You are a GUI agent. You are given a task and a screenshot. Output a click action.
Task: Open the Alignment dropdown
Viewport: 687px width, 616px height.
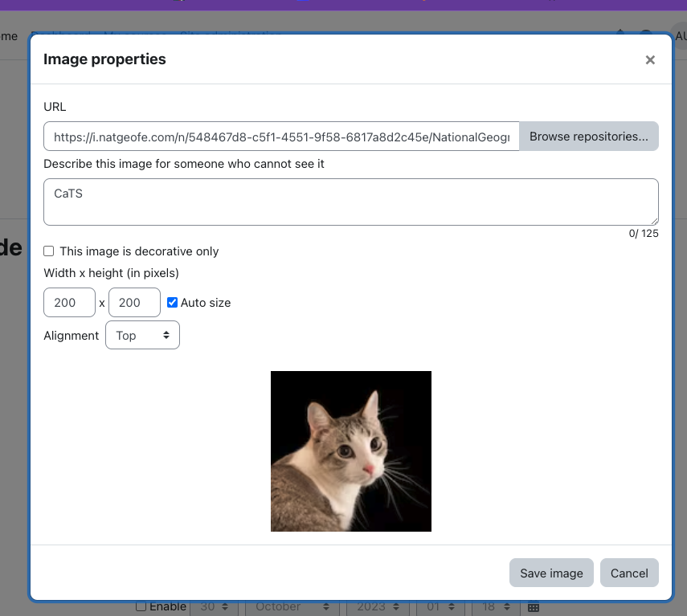coord(142,336)
